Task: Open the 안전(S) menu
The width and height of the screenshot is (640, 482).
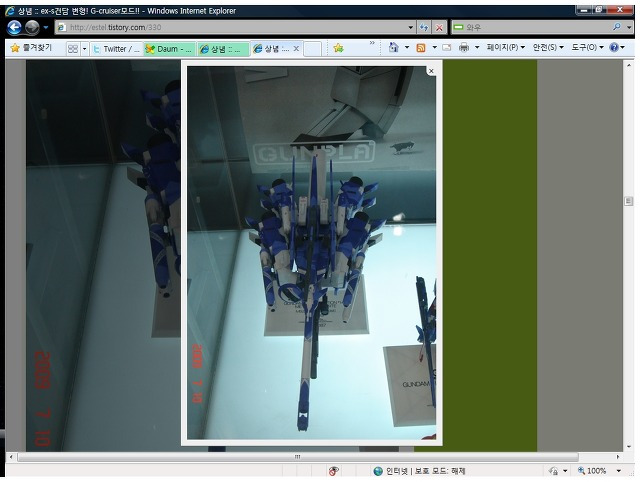Action: click(x=548, y=47)
